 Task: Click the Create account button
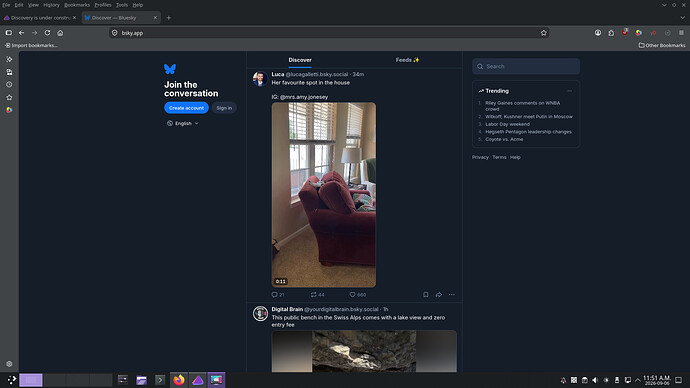[186, 108]
